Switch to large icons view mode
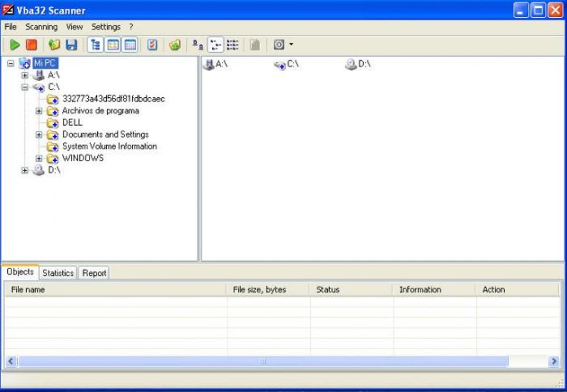The image size is (567, 392). (x=198, y=45)
